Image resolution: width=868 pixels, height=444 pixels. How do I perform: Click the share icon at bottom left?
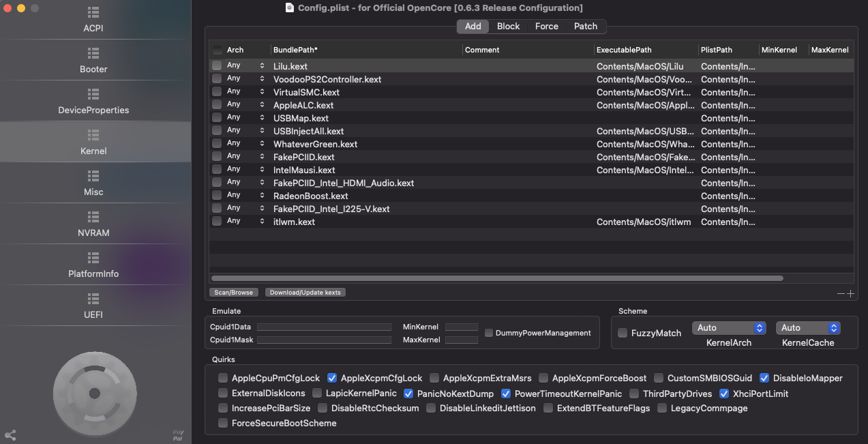tap(10, 434)
